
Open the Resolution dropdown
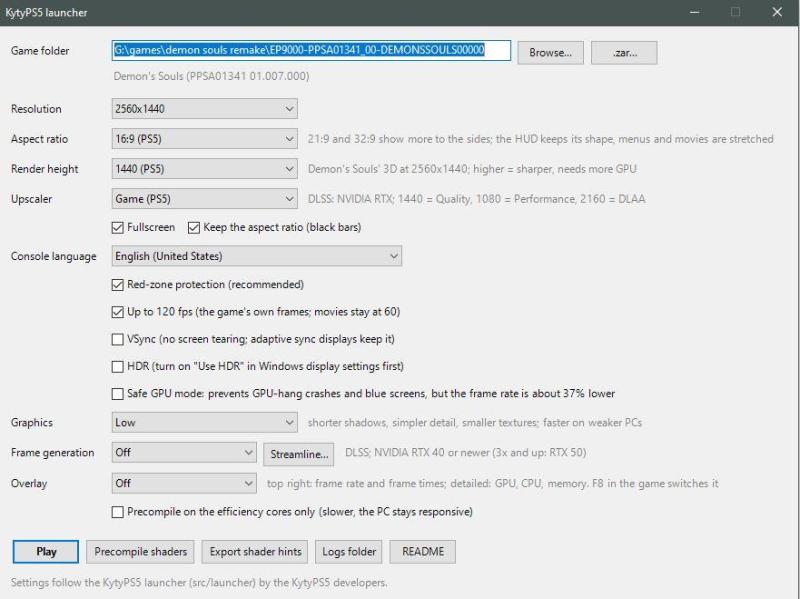point(205,109)
